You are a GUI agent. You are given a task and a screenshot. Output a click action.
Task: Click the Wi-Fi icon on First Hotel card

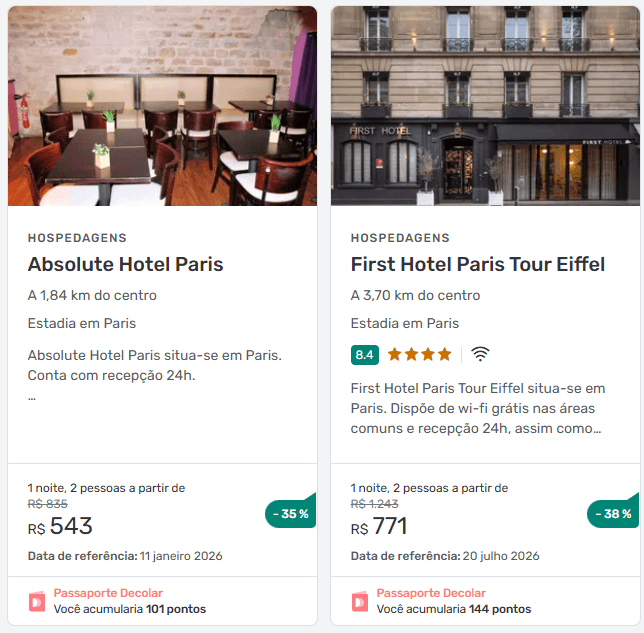point(480,354)
